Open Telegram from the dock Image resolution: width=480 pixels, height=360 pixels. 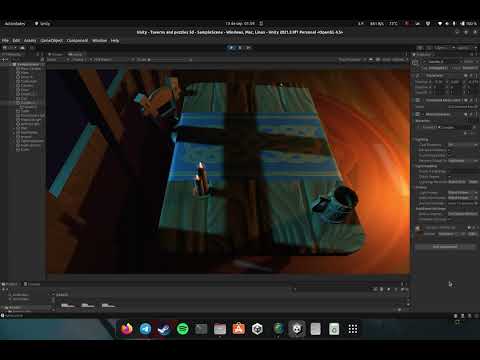coord(145,329)
